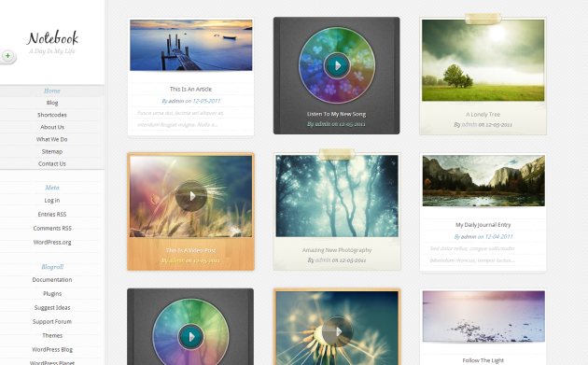Image resolution: width=588 pixels, height=365 pixels.
Task: Open the Plugins blogroll link
Action: (52, 294)
